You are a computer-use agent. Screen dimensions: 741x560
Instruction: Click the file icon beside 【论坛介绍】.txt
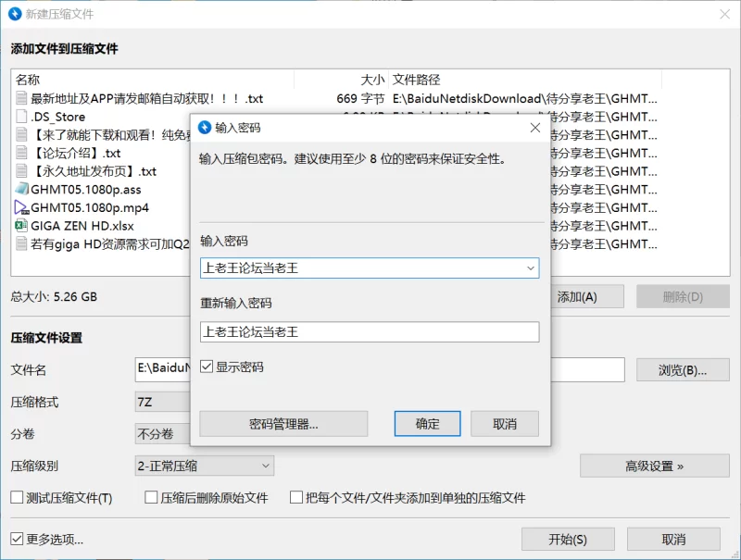click(21, 153)
